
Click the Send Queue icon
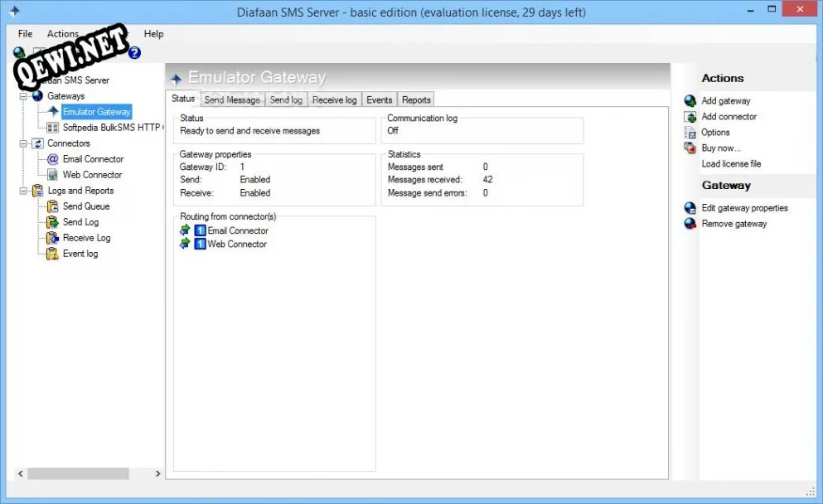click(x=52, y=206)
